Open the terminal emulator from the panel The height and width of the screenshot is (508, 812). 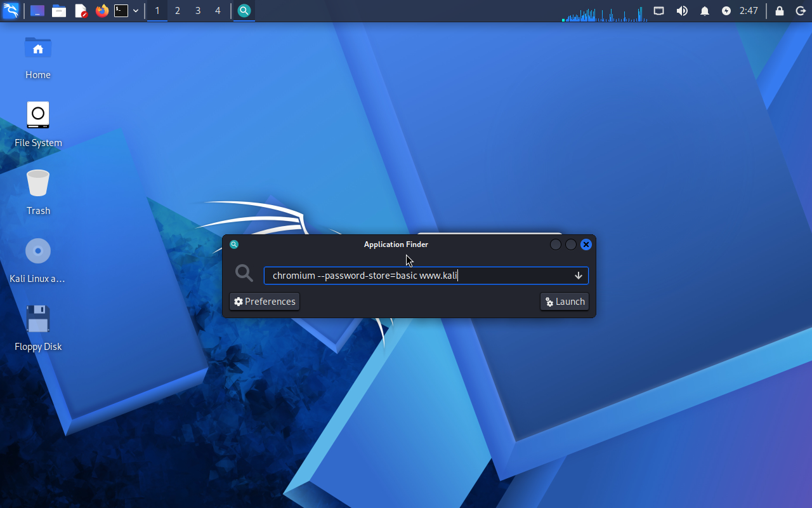tap(121, 11)
